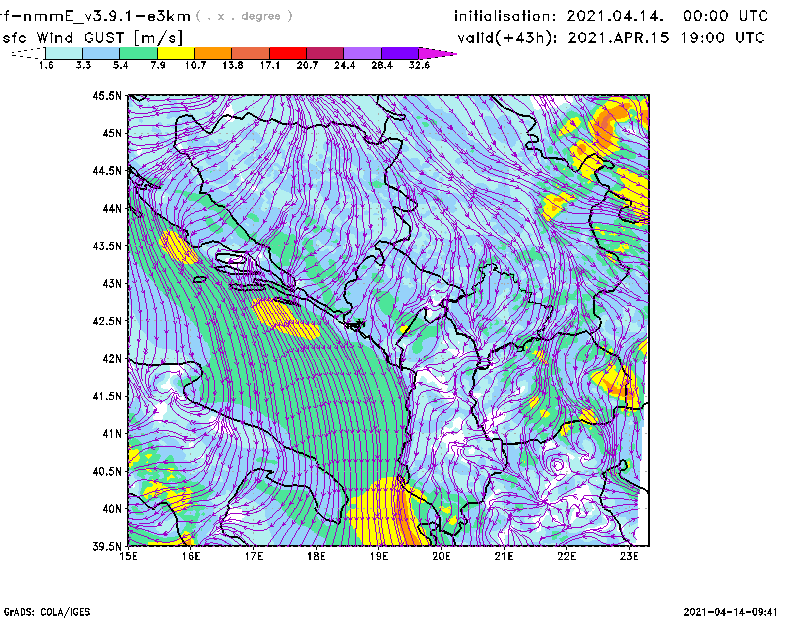Click the '10.7' legend value
Image resolution: width=800 pixels, height=618 pixels.
tap(195, 65)
